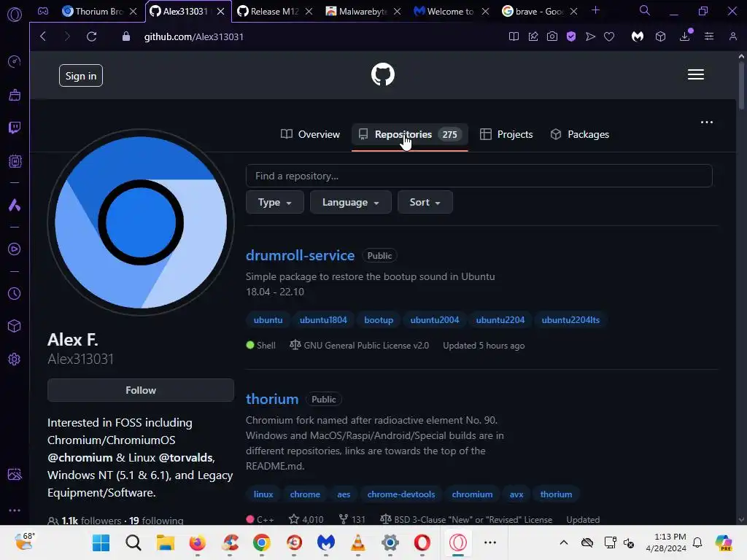
Task: Select the Repositories tab
Action: pyautogui.click(x=410, y=134)
